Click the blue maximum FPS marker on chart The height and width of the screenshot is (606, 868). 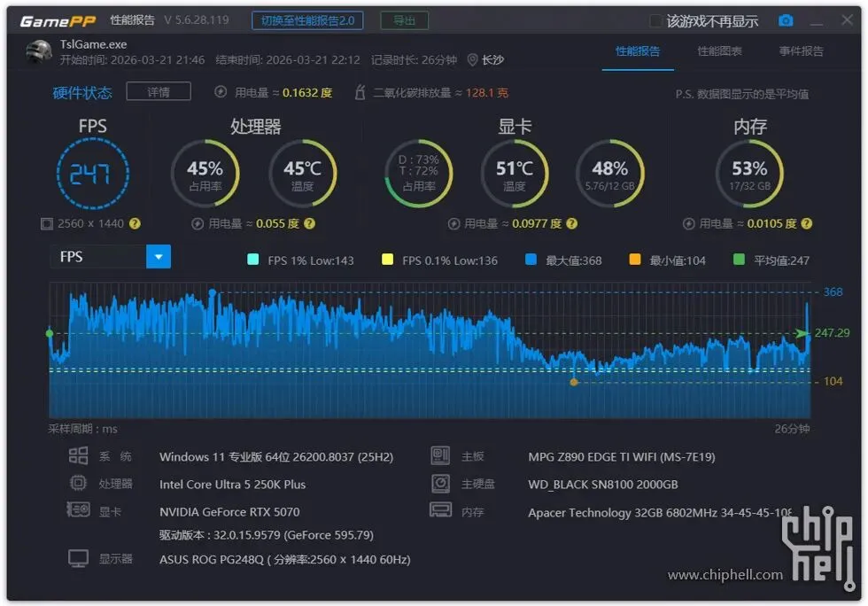(212, 291)
